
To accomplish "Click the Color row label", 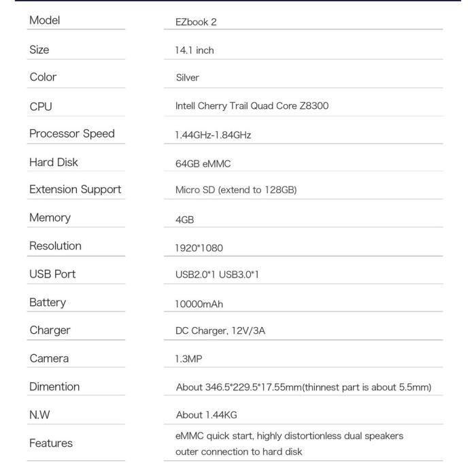I will [43, 77].
